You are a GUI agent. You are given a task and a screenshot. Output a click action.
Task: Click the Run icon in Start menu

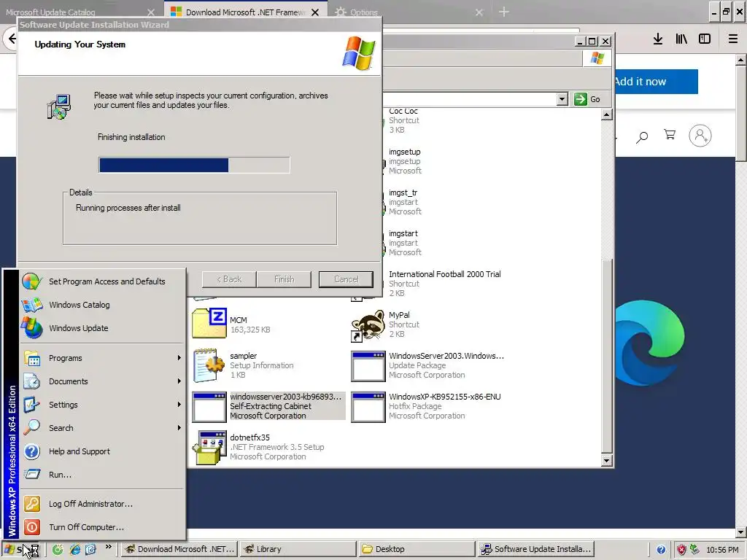(32, 474)
